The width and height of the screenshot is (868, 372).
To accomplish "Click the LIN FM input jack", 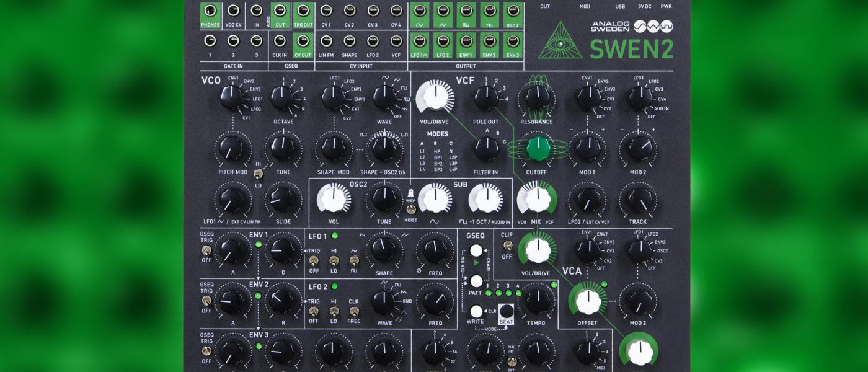I will coord(326,41).
